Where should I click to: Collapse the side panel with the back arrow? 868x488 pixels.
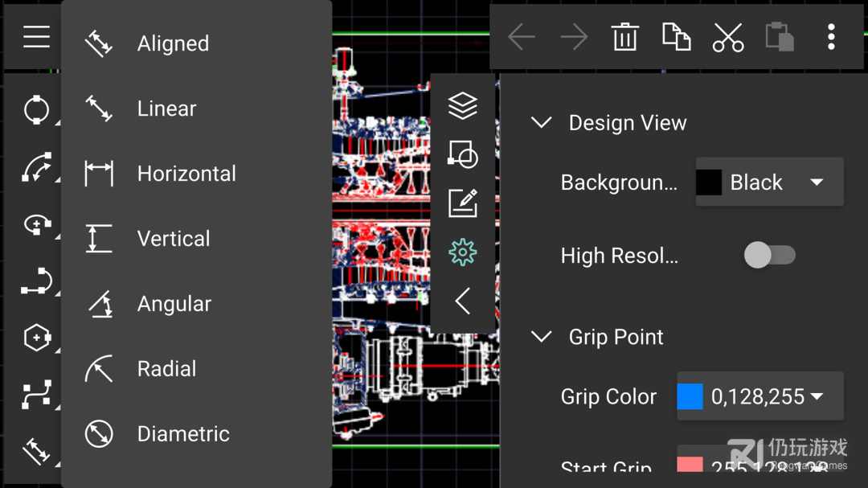463,301
